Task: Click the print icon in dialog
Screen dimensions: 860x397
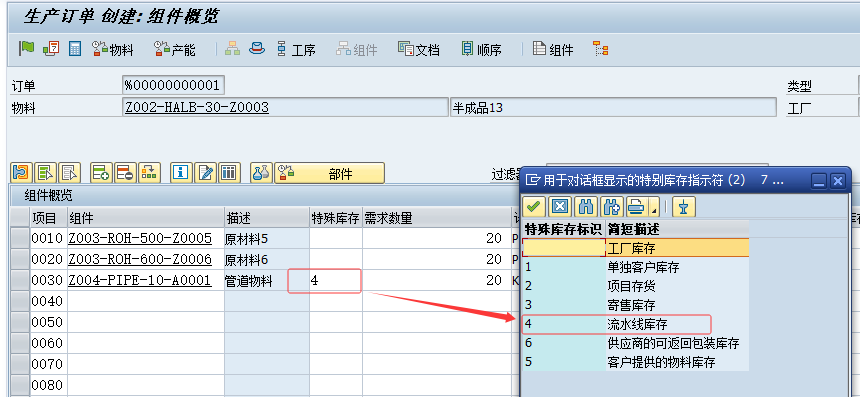Action: (x=636, y=207)
